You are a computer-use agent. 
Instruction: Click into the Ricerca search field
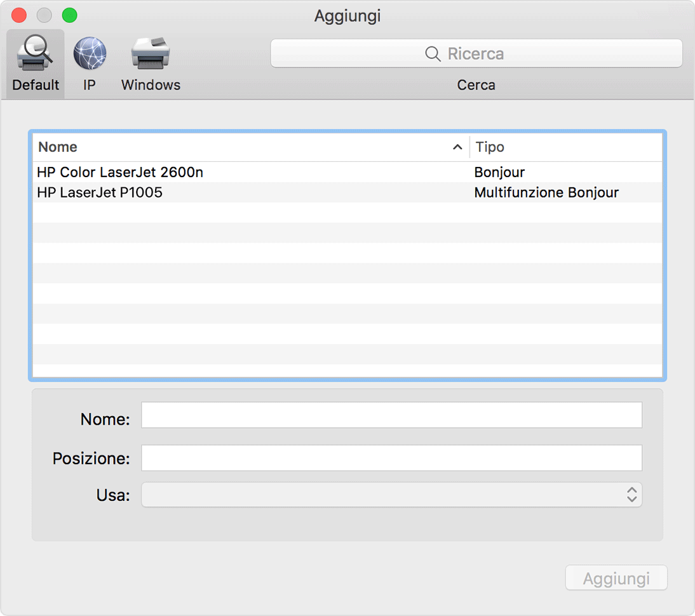pos(476,53)
